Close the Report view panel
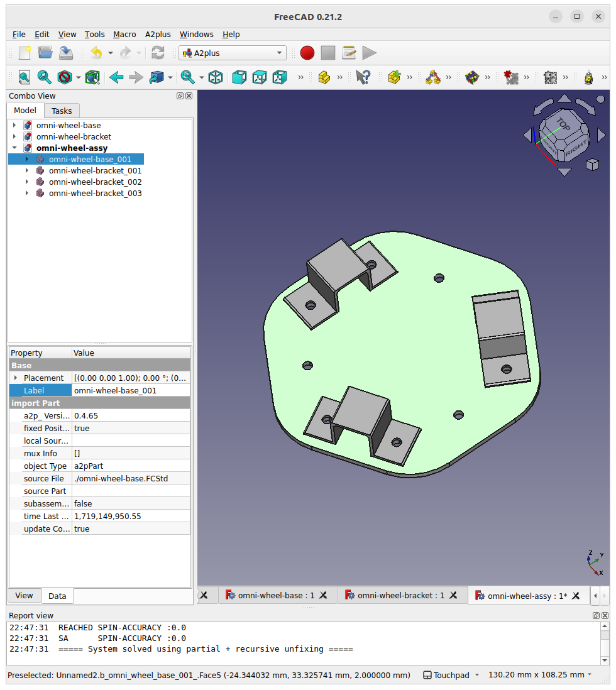616x690 pixels. pyautogui.click(x=605, y=616)
